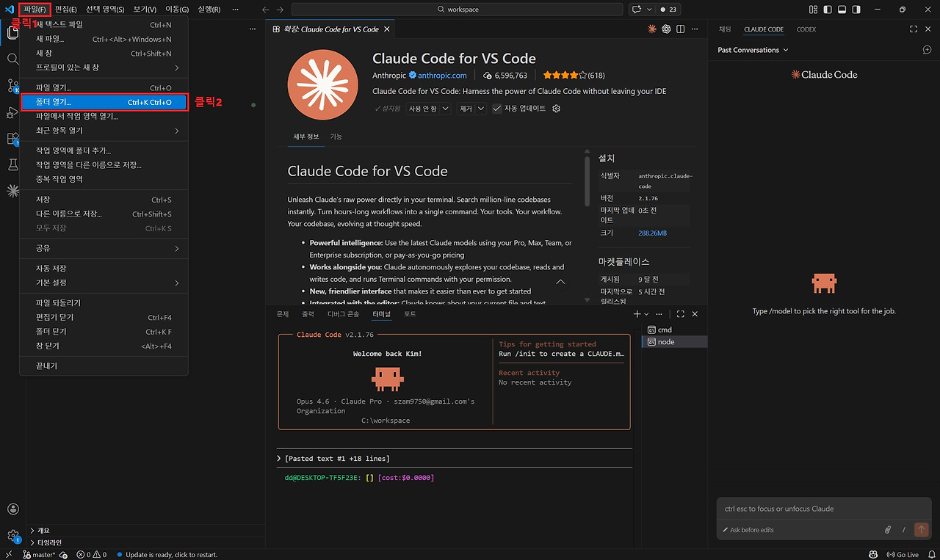This screenshot has width=940, height=560.
Task: Open the Testing flask view in activity bar
Action: [x=12, y=165]
